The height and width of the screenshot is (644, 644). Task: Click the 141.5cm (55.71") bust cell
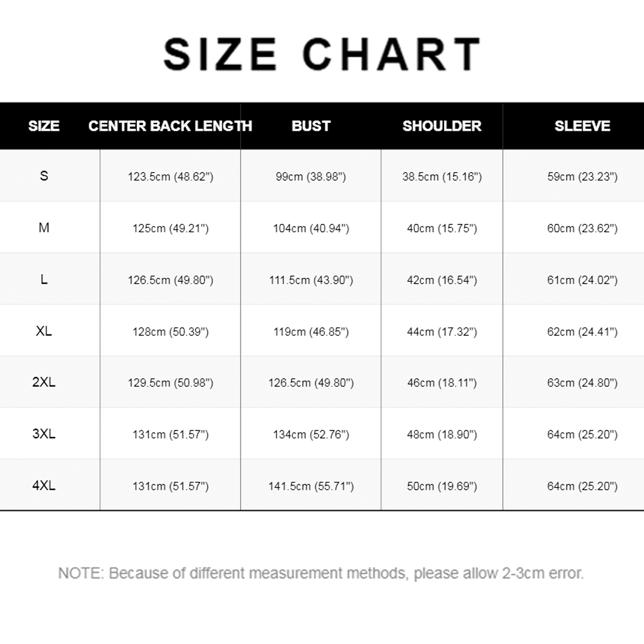[311, 486]
